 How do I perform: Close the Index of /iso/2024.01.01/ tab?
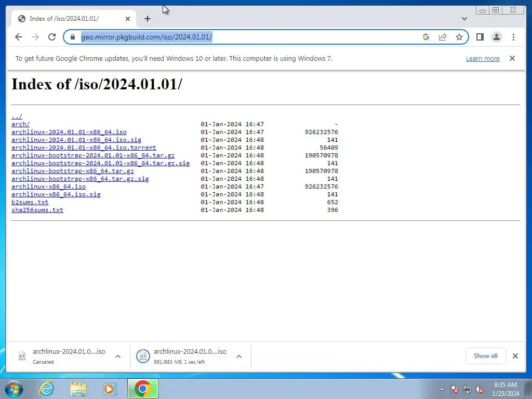(128, 19)
